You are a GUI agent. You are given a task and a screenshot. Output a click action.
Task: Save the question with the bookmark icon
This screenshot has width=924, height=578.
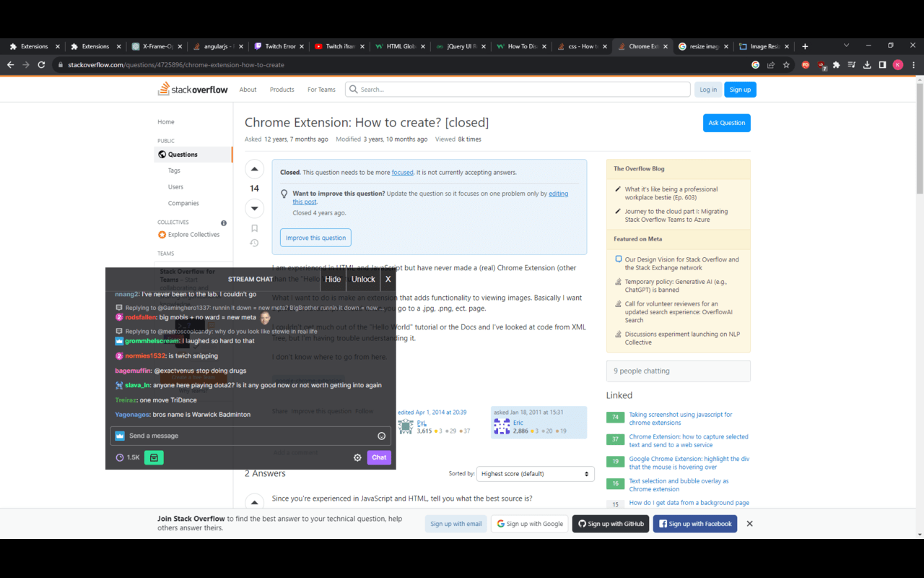click(254, 228)
